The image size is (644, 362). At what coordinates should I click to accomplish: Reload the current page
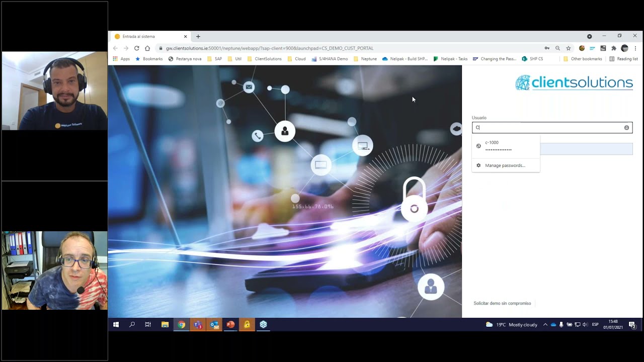click(x=136, y=48)
